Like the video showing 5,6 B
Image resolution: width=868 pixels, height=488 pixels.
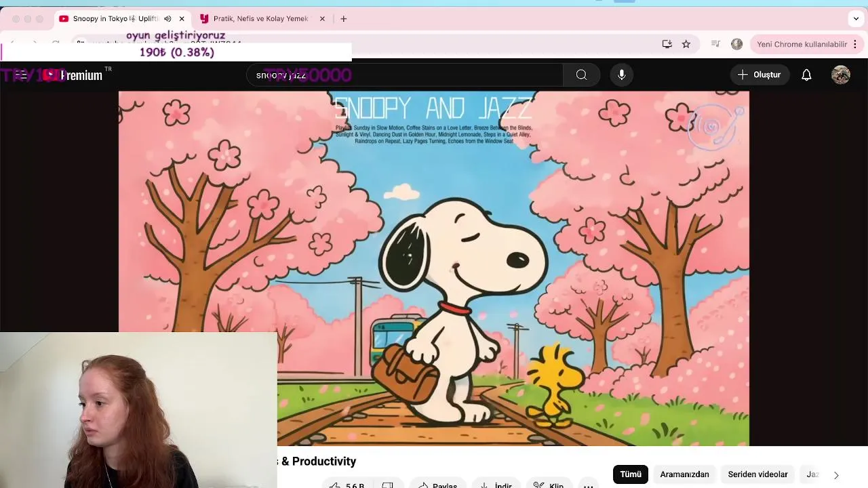pos(347,485)
